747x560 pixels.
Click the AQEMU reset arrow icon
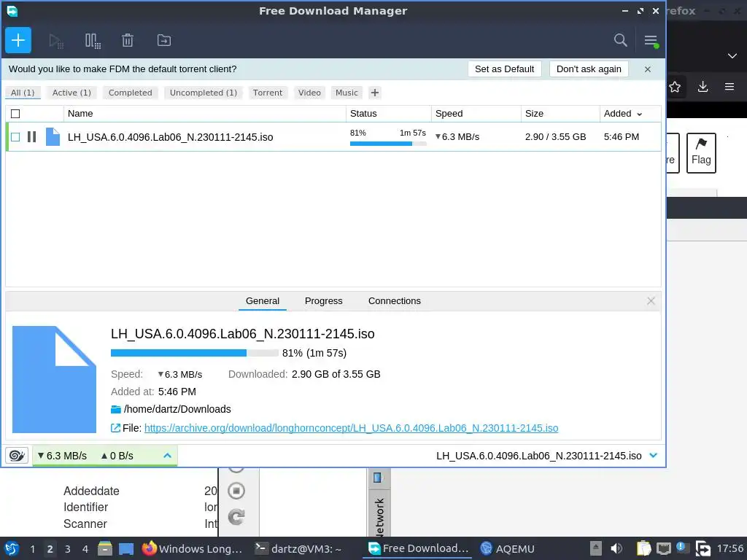[x=236, y=517]
